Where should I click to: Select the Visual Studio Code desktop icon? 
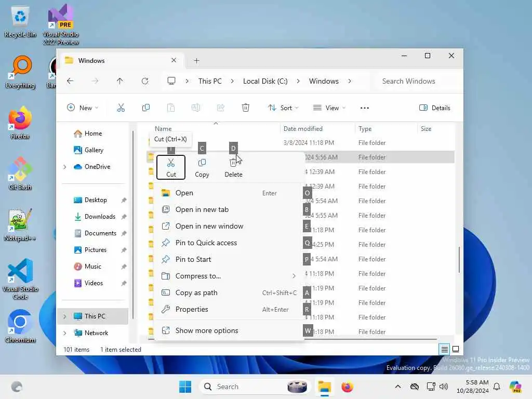click(x=20, y=279)
